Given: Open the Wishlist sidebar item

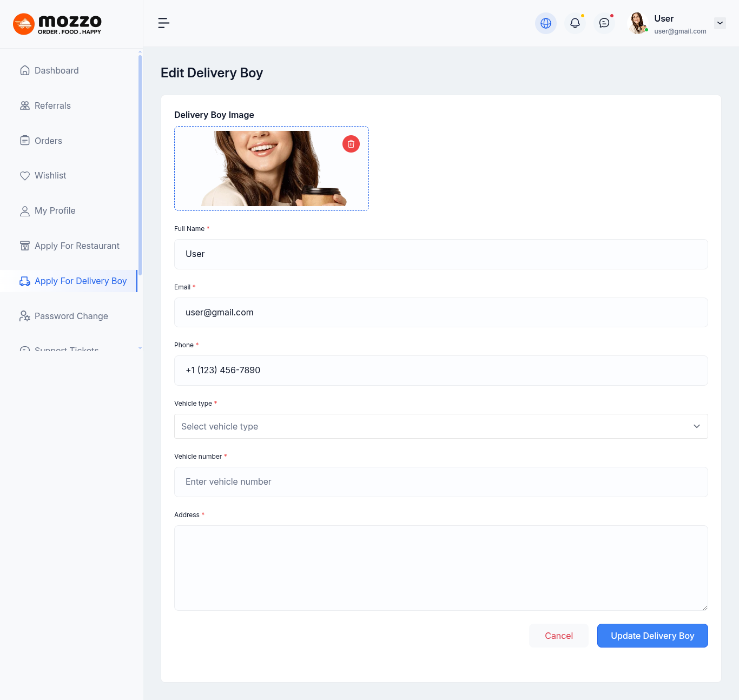Looking at the screenshot, I should click(50, 175).
